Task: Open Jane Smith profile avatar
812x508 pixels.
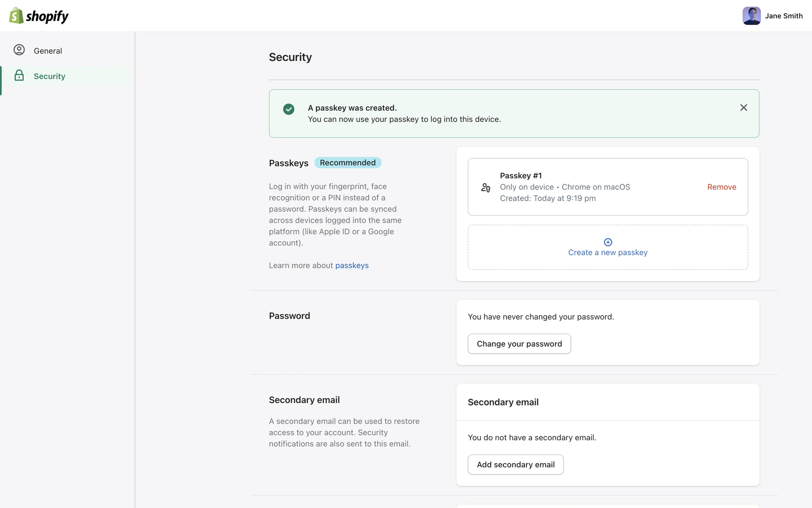Action: 752,16
